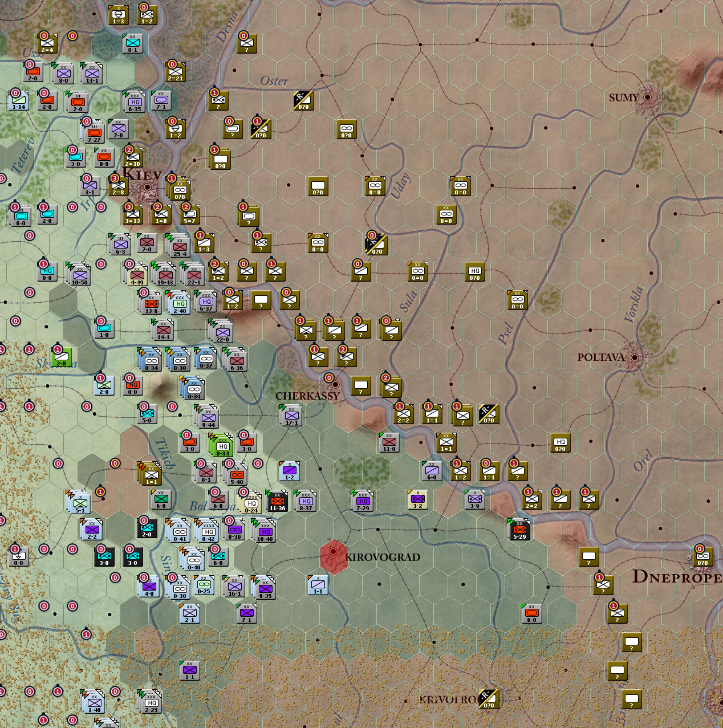Select the 5-1 light blue stack

click(79, 503)
